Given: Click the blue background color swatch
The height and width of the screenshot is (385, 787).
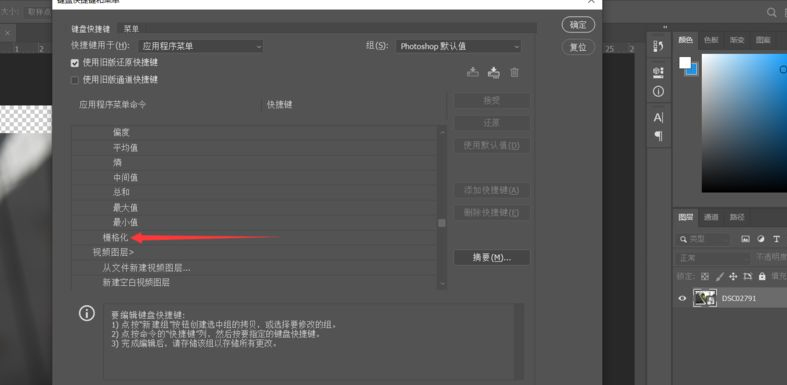Looking at the screenshot, I should [693, 71].
